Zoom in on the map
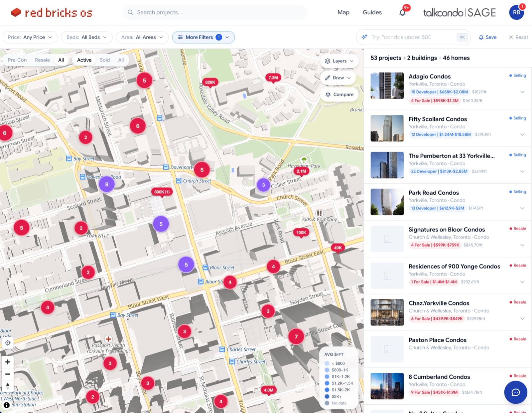The height and width of the screenshot is (413, 532). [x=8, y=362]
